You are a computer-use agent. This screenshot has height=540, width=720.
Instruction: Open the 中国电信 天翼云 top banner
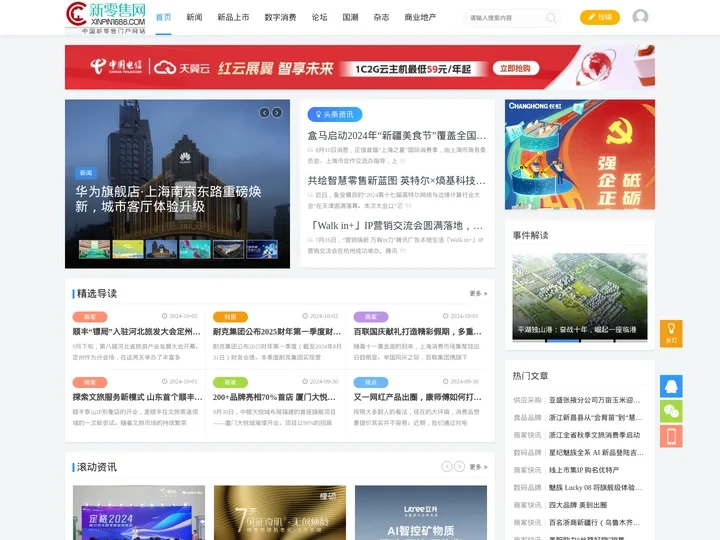tap(360, 67)
